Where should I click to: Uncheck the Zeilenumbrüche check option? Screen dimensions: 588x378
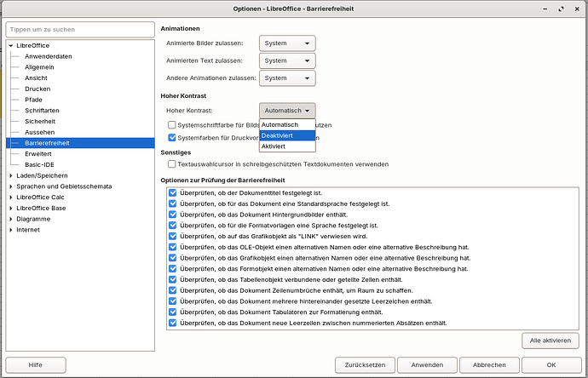(172, 290)
